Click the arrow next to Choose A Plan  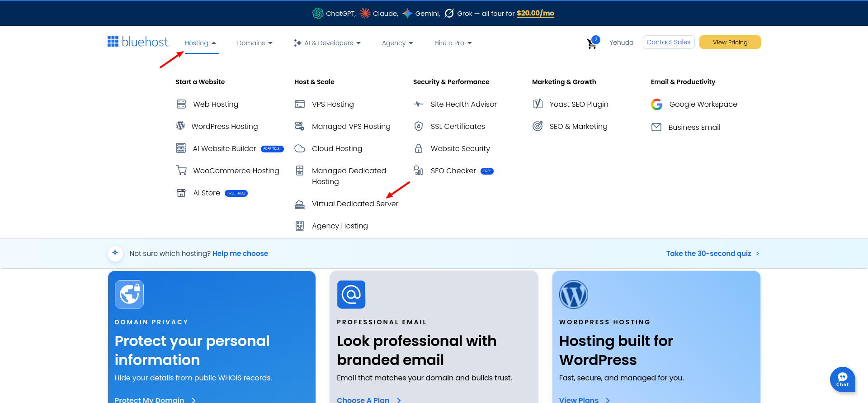click(399, 400)
